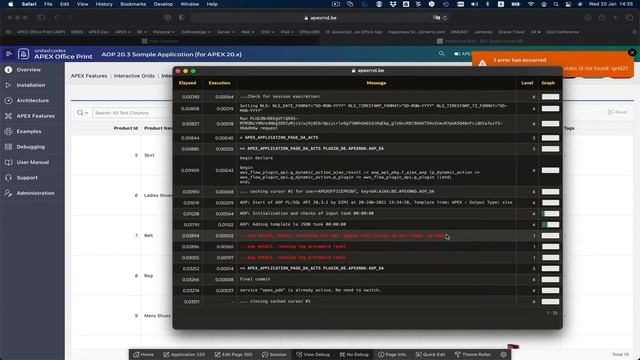
Task: Click the Interactive Grids breadcrumb link
Action: (x=134, y=76)
